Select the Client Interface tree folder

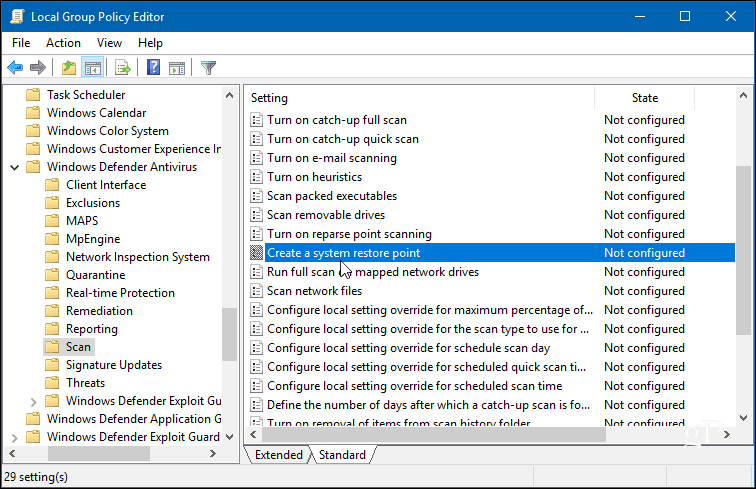[106, 185]
